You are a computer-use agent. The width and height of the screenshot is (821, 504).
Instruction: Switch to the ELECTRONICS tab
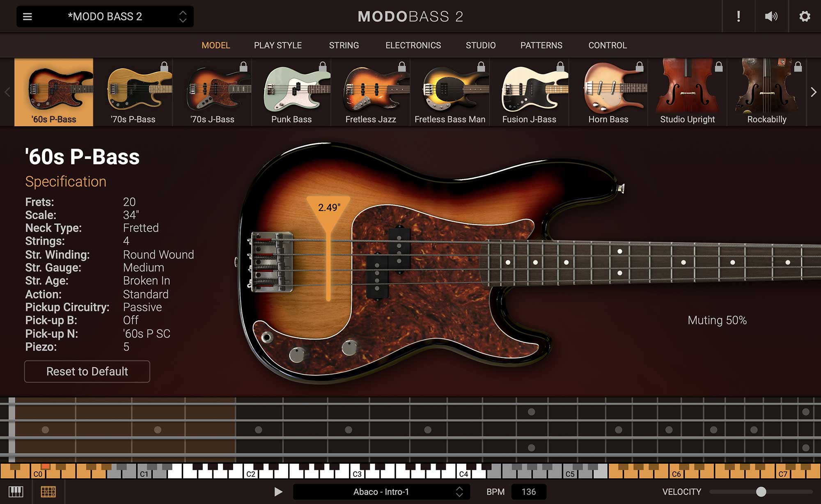point(413,45)
